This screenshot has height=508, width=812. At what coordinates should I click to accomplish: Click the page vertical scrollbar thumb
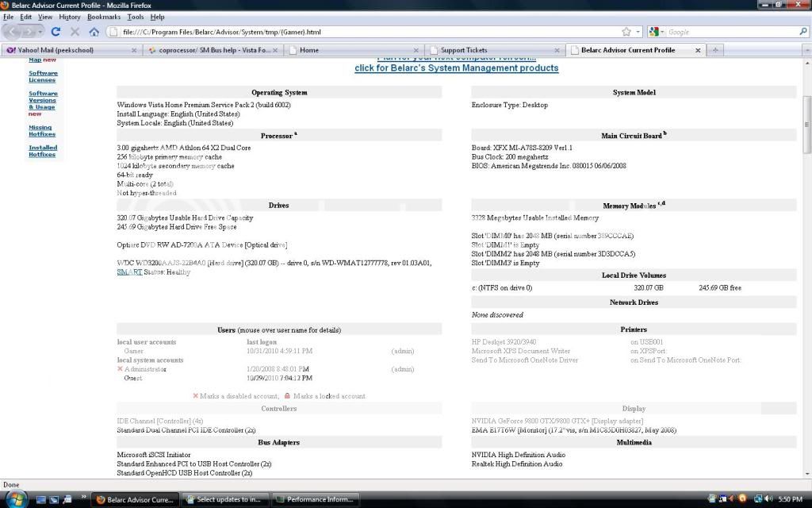806,125
